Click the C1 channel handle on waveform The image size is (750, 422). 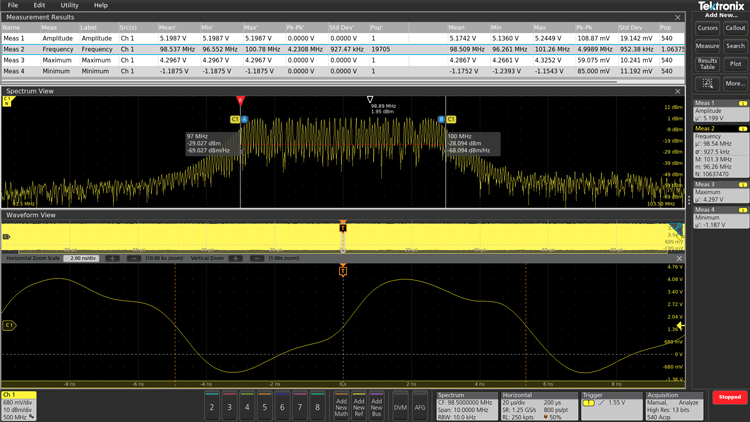(x=9, y=325)
